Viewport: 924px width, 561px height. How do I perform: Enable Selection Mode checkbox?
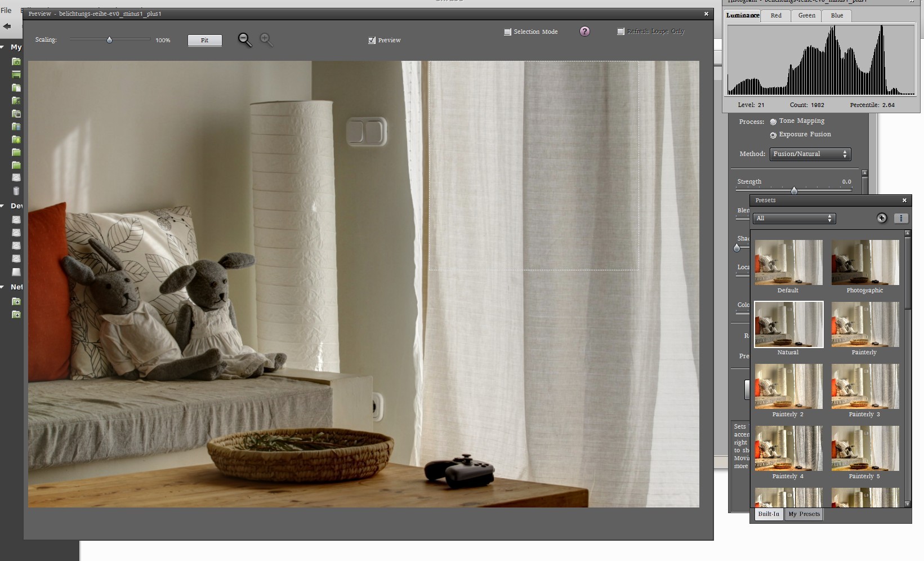pos(507,32)
